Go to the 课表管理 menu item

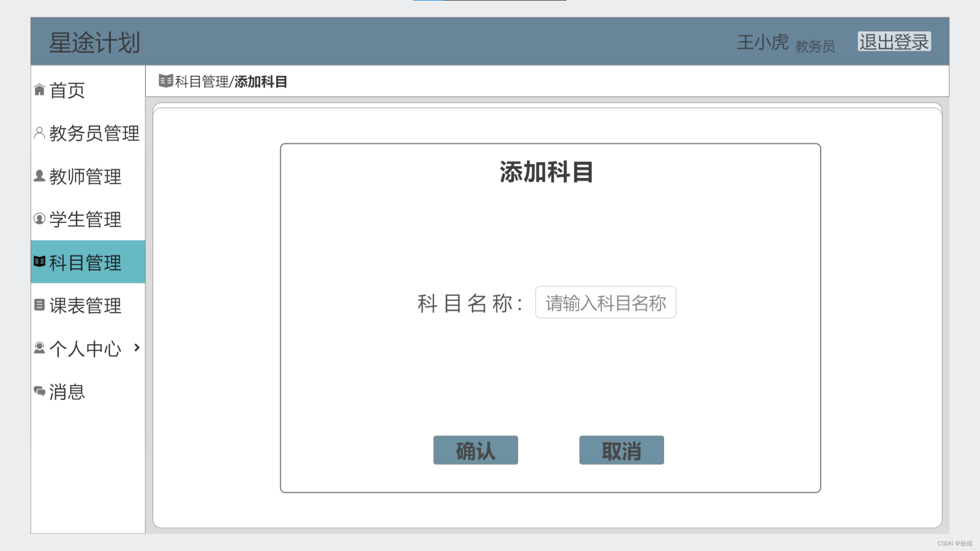(x=85, y=306)
